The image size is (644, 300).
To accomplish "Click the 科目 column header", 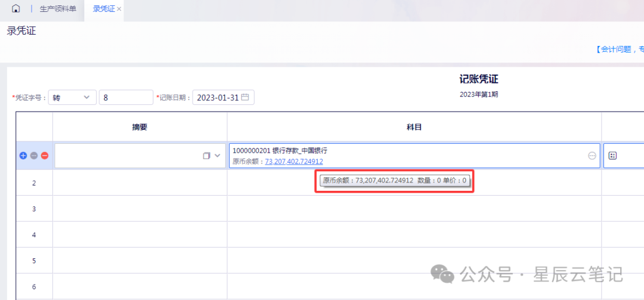I will [x=414, y=128].
